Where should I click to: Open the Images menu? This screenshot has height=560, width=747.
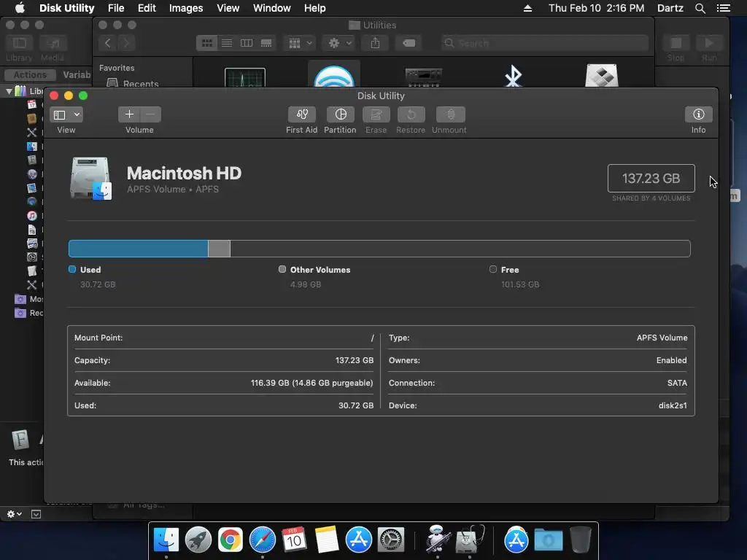(x=186, y=8)
